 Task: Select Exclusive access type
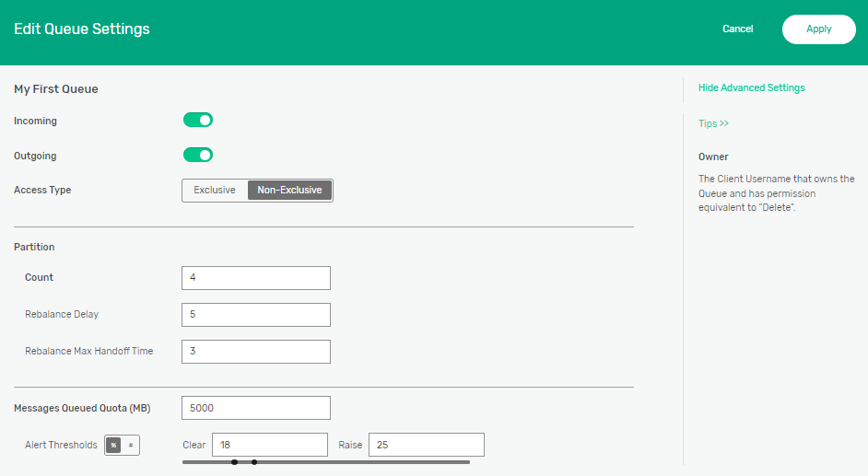215,191
